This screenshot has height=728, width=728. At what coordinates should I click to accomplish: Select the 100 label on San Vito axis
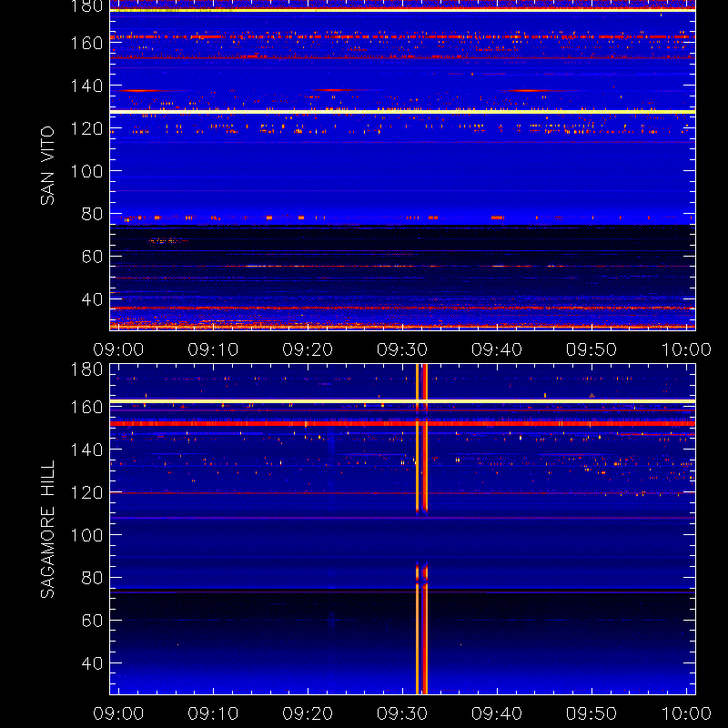(86, 171)
